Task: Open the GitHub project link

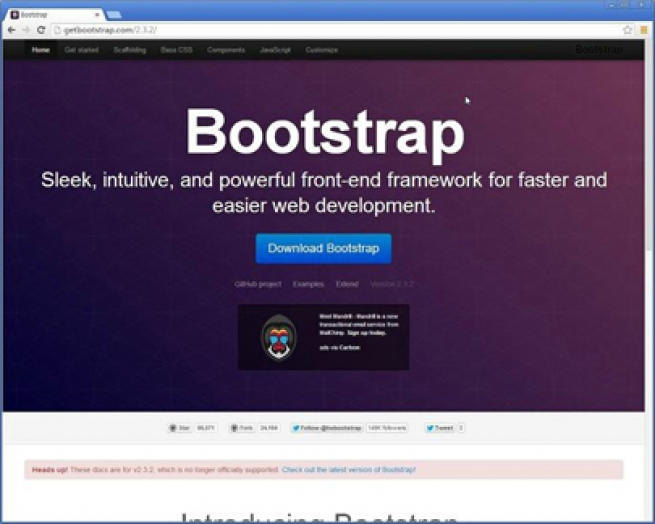Action: [258, 284]
